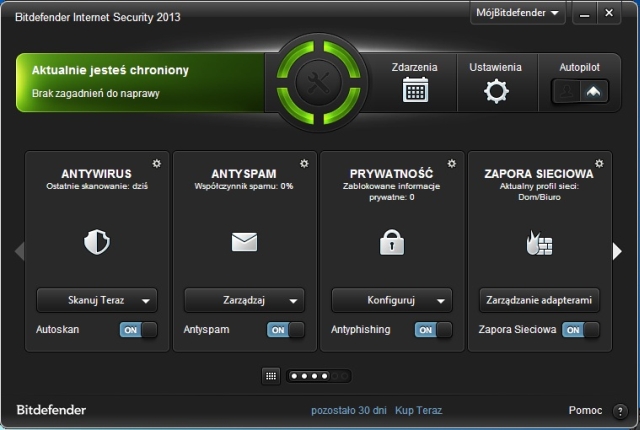The height and width of the screenshot is (430, 640).
Task: Toggle the Antyphishing switch
Action: click(433, 329)
